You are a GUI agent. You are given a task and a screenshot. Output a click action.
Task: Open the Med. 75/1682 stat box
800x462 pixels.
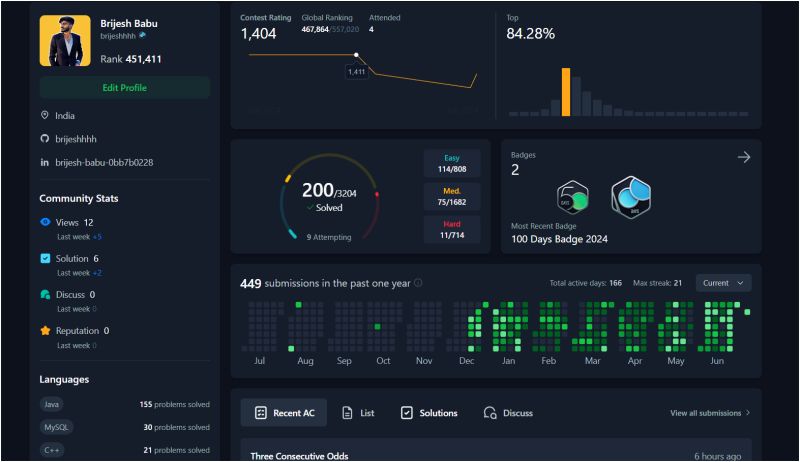[x=452, y=196]
